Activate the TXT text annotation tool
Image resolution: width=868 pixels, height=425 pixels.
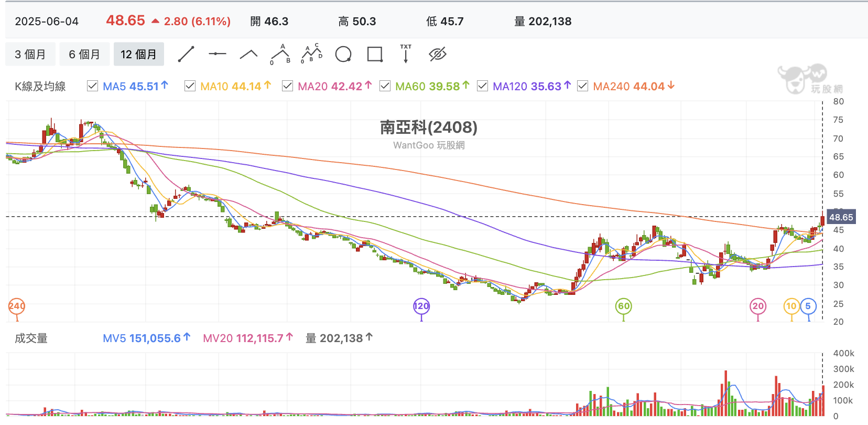click(406, 54)
